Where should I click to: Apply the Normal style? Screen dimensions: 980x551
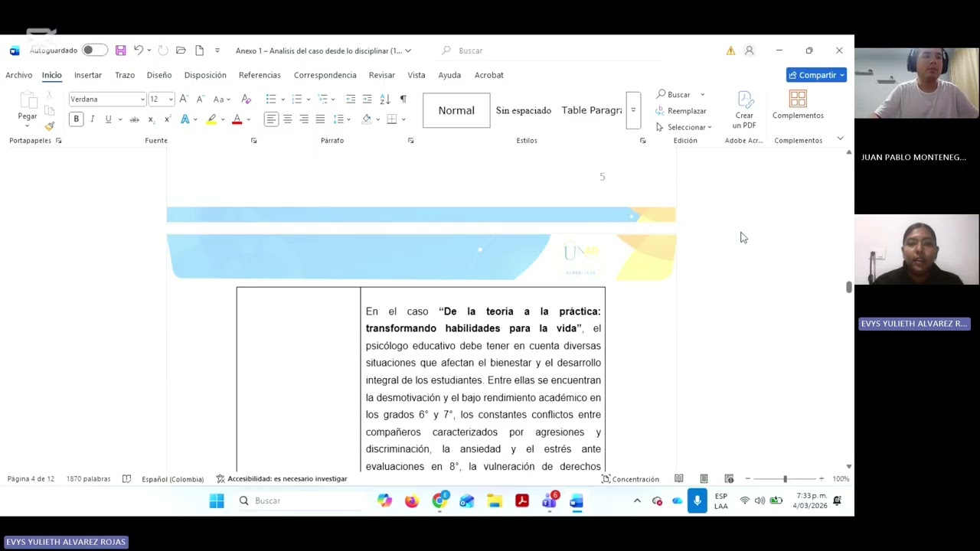click(x=456, y=110)
